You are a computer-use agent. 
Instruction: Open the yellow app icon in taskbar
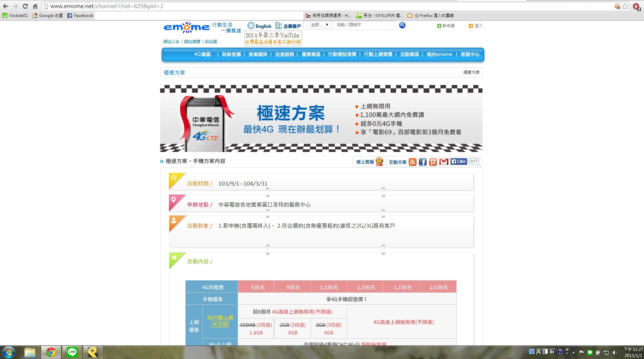coord(93,352)
